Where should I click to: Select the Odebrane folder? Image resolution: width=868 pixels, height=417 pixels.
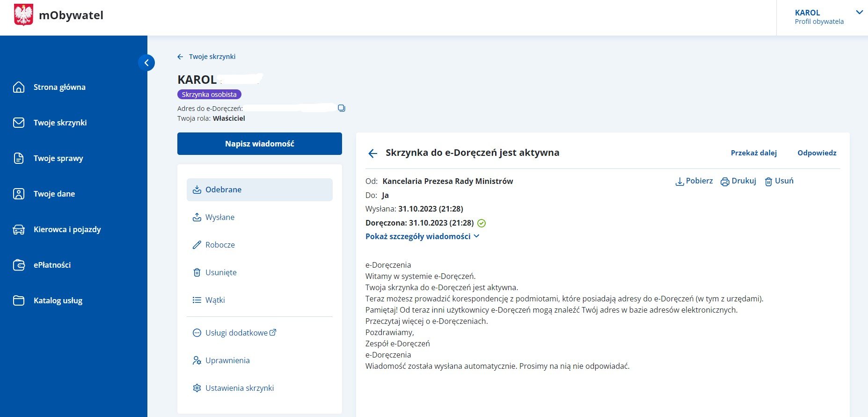coord(260,190)
